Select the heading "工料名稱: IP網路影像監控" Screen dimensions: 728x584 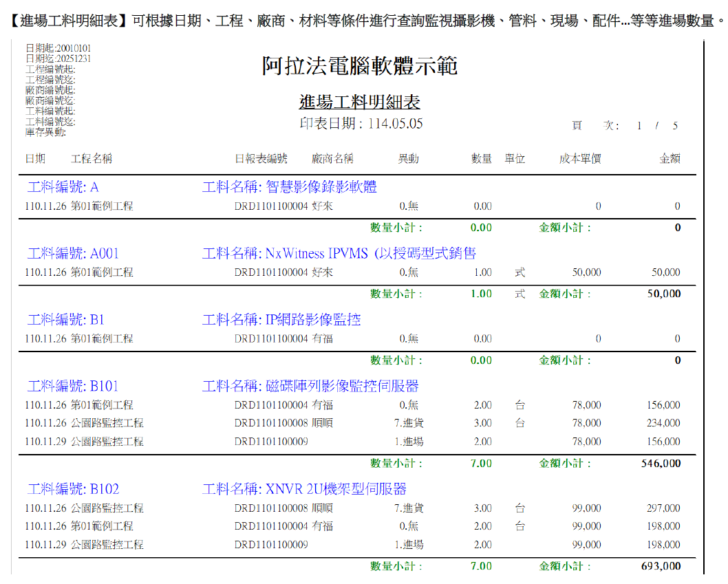coord(281,320)
